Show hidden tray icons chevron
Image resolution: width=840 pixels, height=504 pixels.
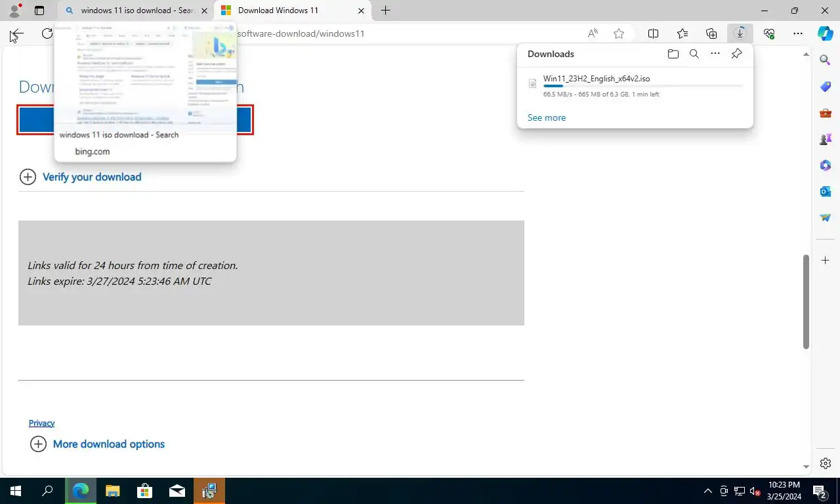point(708,491)
